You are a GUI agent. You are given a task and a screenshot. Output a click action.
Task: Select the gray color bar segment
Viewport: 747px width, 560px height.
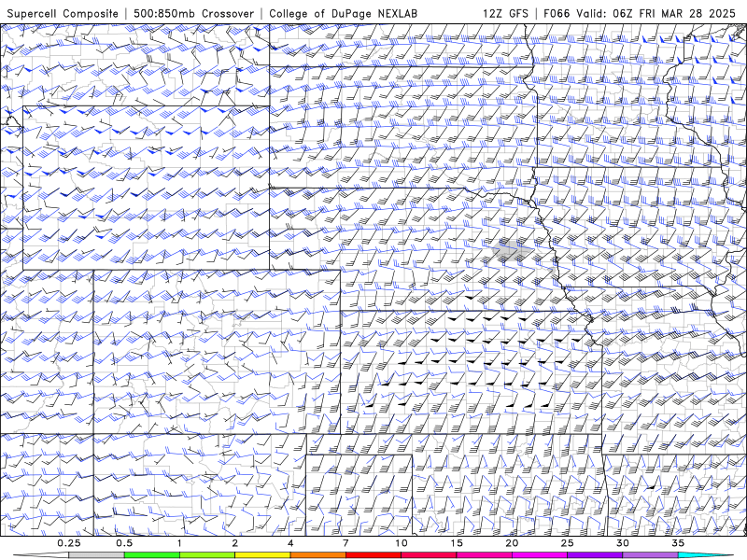97,555
